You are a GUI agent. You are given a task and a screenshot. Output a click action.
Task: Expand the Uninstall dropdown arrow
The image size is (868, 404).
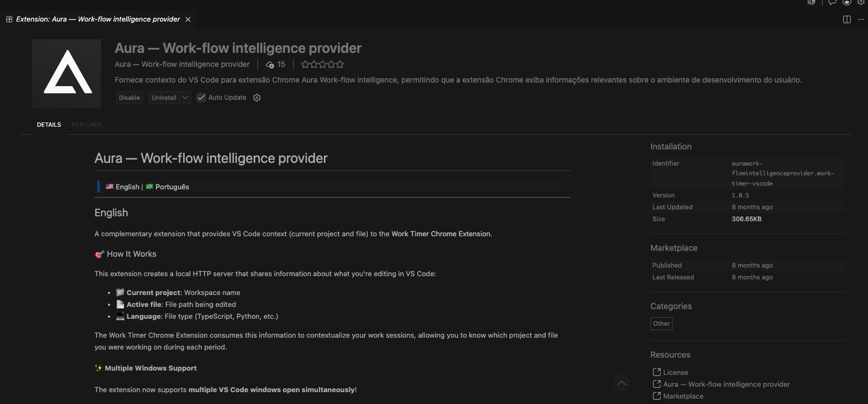tap(185, 98)
